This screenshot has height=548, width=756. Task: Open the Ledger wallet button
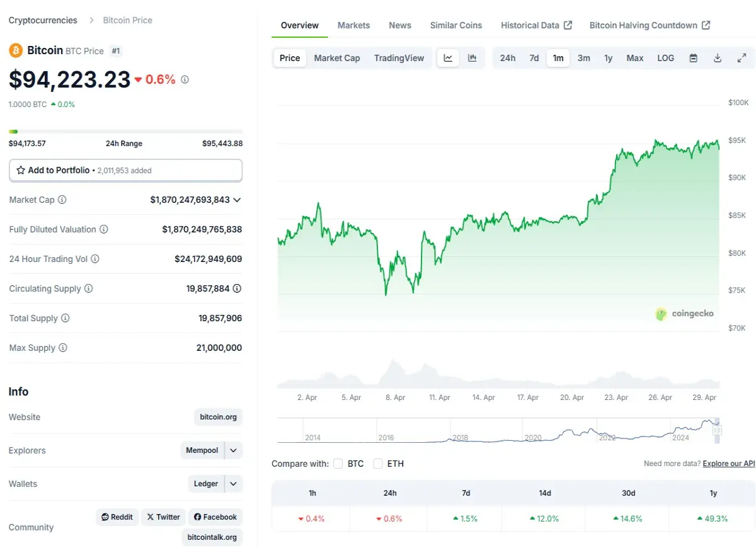tap(206, 484)
